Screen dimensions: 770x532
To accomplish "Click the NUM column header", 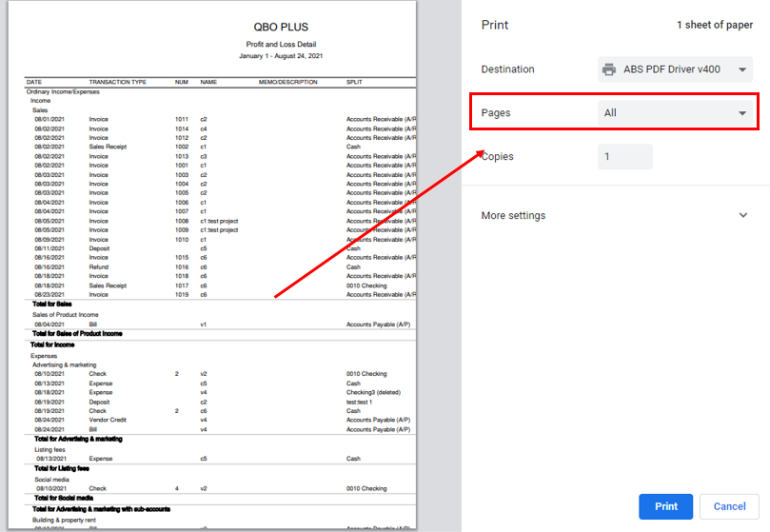I will [x=182, y=82].
